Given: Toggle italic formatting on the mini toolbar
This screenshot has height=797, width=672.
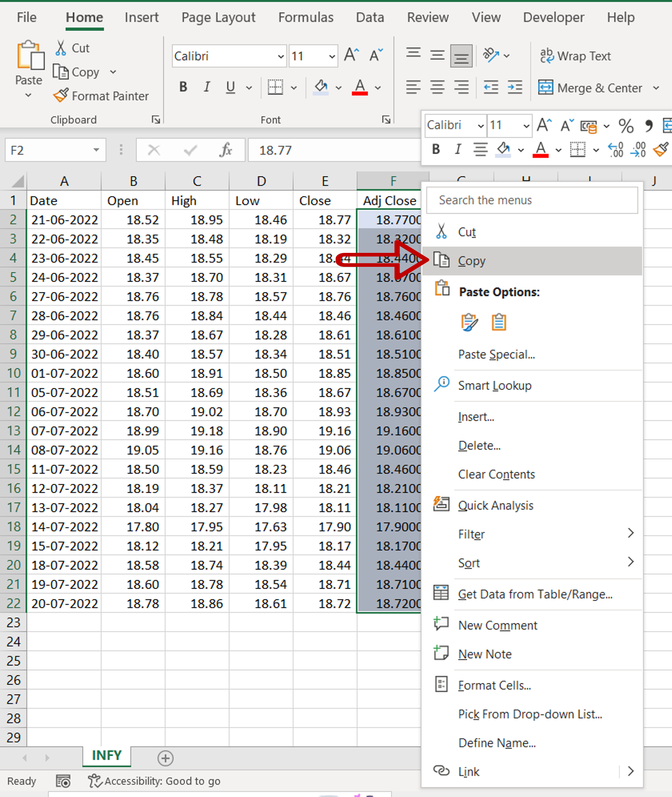Looking at the screenshot, I should pyautogui.click(x=457, y=150).
